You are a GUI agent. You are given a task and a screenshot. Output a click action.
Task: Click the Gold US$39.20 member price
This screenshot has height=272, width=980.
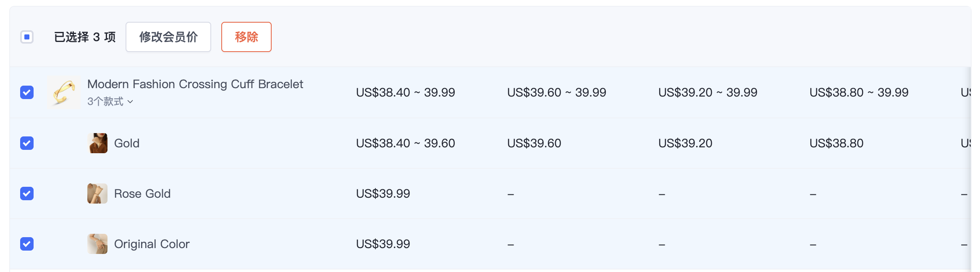685,143
